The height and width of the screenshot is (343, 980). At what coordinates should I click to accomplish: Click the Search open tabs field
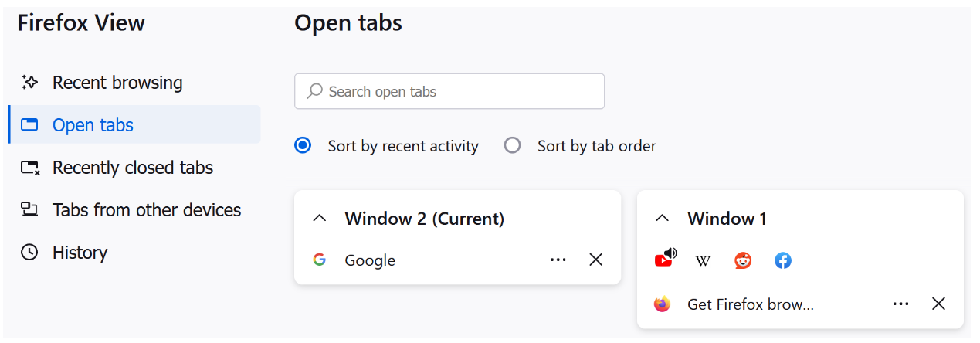(x=449, y=91)
